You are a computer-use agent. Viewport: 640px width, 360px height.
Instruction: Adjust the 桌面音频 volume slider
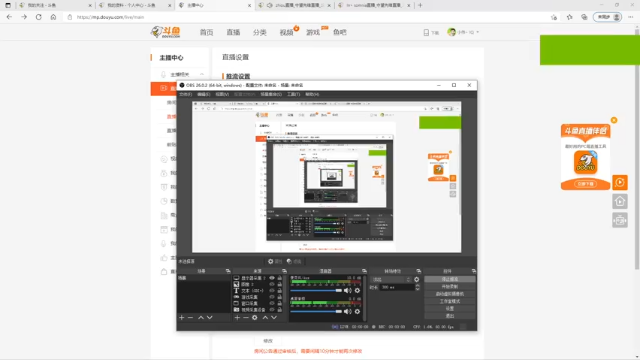pos(316,311)
